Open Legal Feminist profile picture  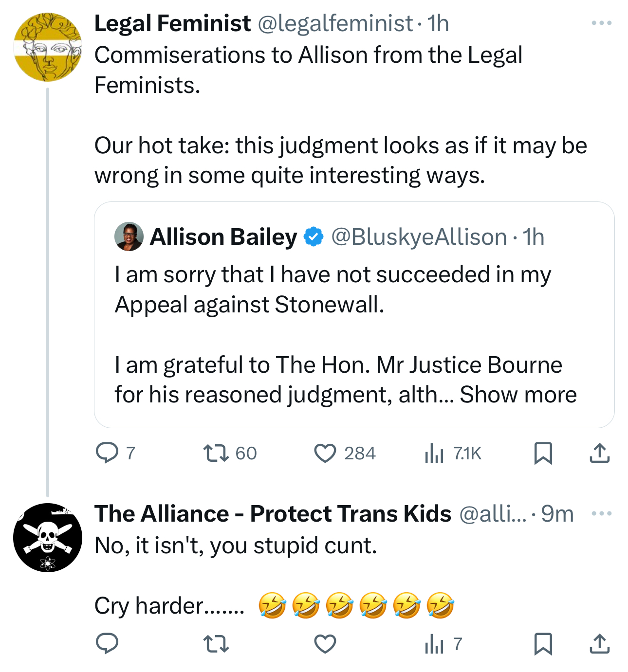point(48,47)
